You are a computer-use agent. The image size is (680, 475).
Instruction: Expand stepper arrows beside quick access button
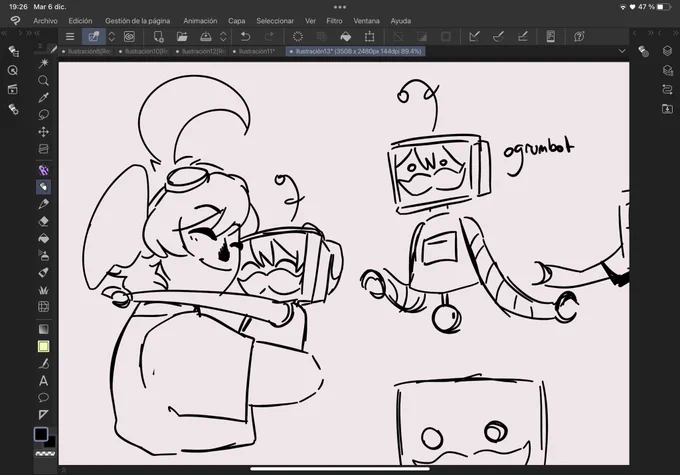point(111,37)
